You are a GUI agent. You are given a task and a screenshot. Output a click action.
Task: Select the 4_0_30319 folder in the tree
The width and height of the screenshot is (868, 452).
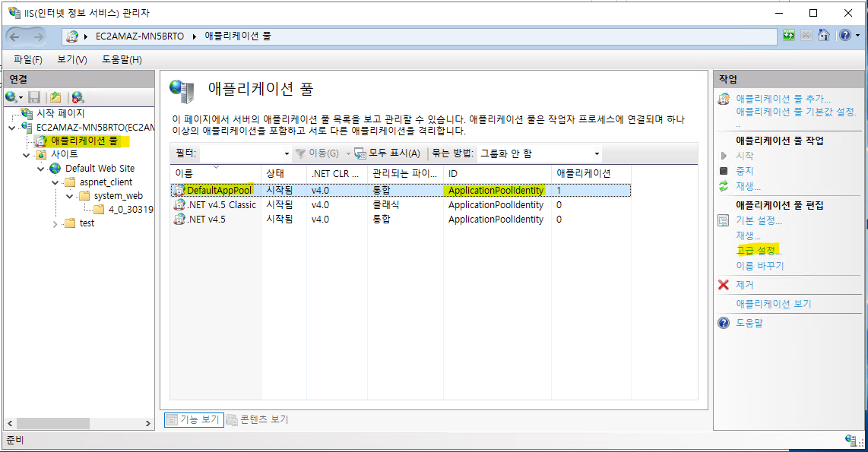[131, 210]
